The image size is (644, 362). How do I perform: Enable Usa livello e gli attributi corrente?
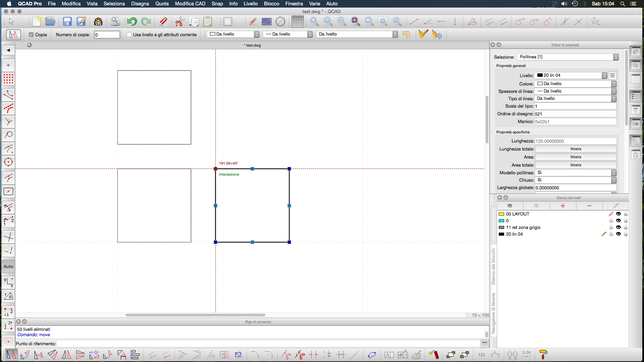point(129,35)
